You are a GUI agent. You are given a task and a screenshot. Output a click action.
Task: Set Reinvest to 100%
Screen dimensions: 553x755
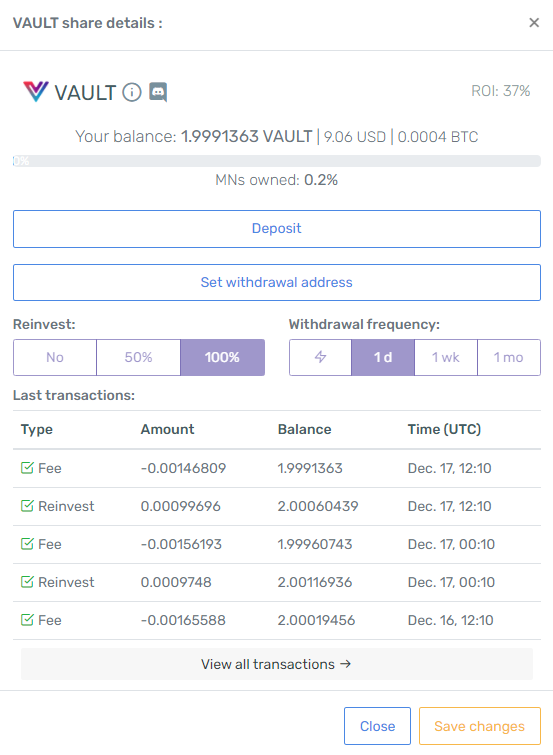click(x=223, y=357)
